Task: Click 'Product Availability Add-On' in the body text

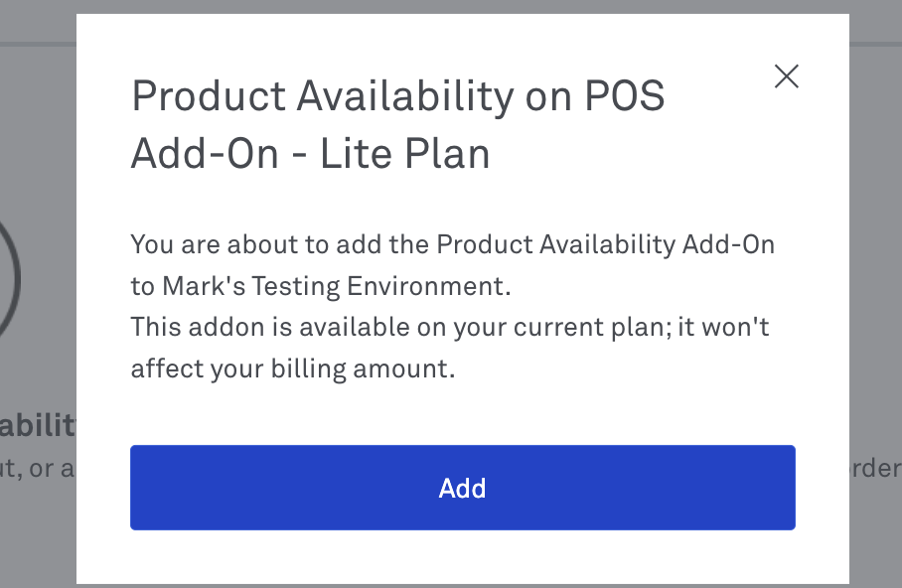Action: tap(605, 244)
